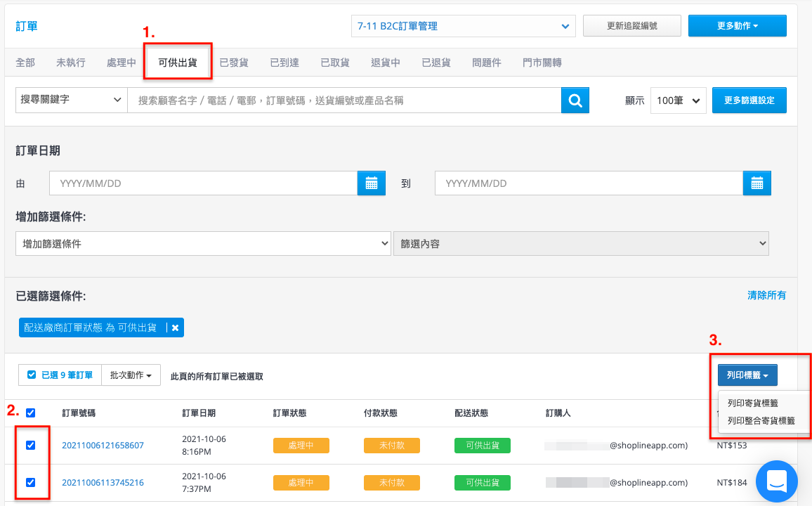Choose 列印寄貨標籤 from the menu
Screen dimensions: 812x506
pos(752,403)
